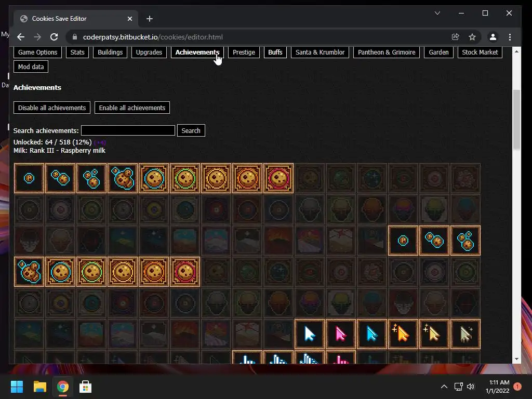Select the Achievements tab
Image resolution: width=532 pixels, height=399 pixels.
point(197,52)
